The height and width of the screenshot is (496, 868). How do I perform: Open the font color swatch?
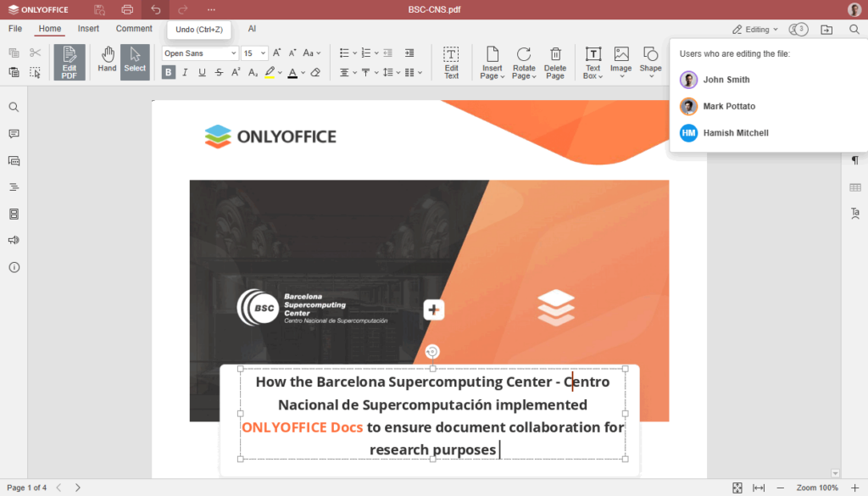coord(292,72)
